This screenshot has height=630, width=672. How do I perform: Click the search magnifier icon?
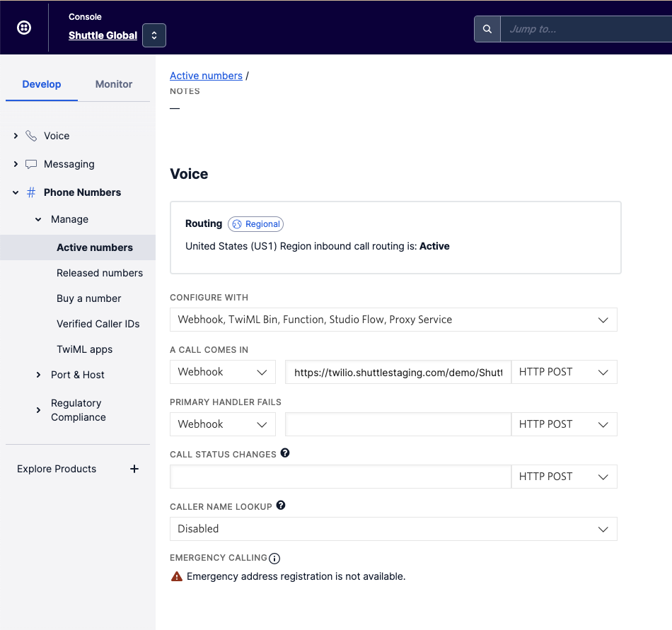pos(487,29)
